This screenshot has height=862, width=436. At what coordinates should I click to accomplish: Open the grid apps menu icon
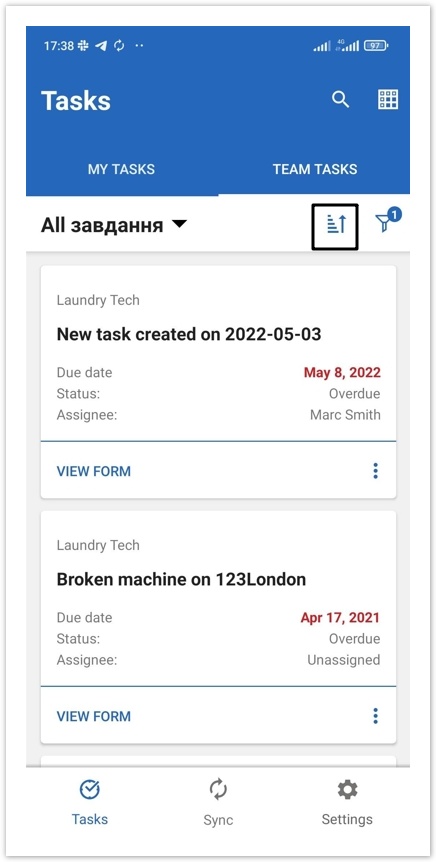(x=388, y=100)
